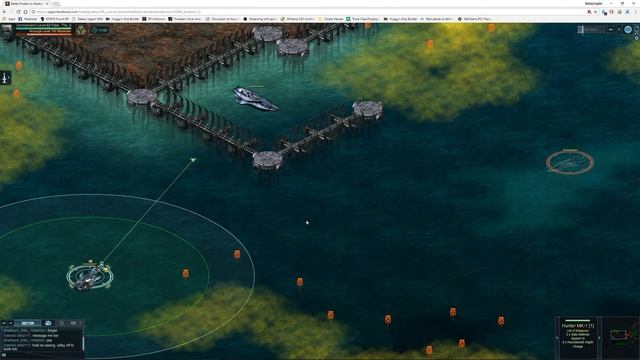Click the battle timer indicator

100,30
